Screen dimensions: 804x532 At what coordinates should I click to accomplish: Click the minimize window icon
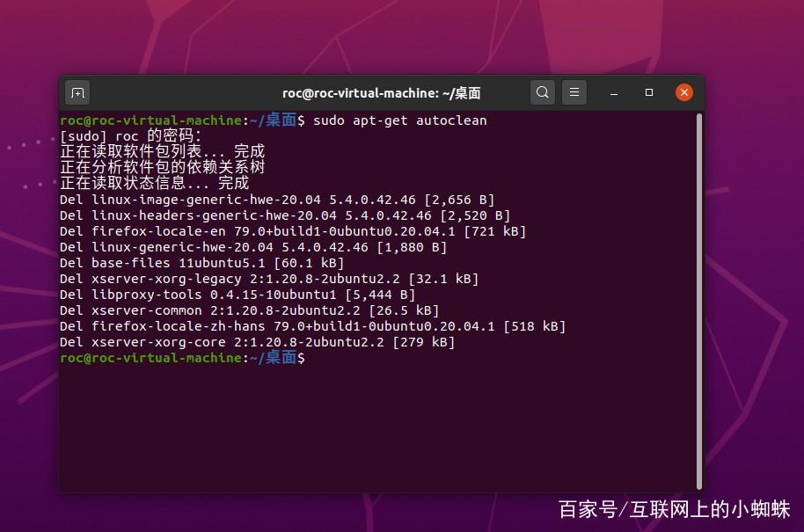613,91
